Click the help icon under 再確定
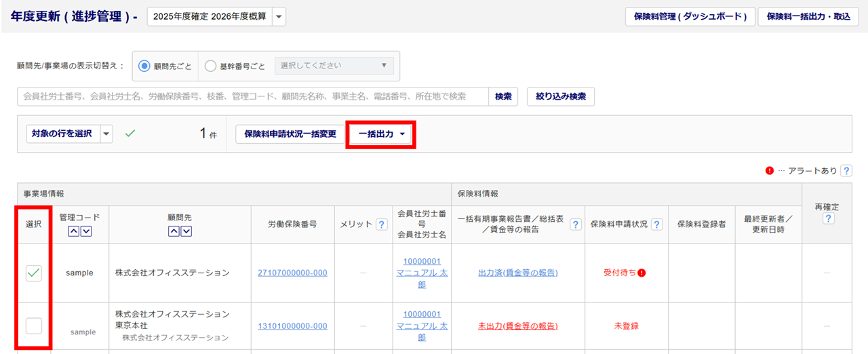Viewport: 868px width, 354px height. 828,218
